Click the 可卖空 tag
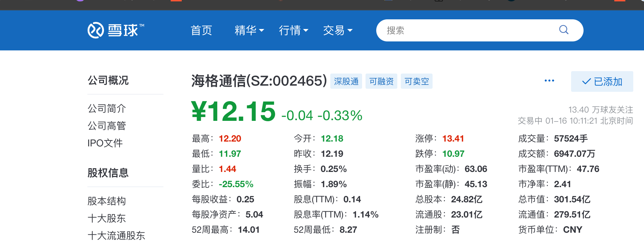This screenshot has height=241, width=644. click(417, 81)
